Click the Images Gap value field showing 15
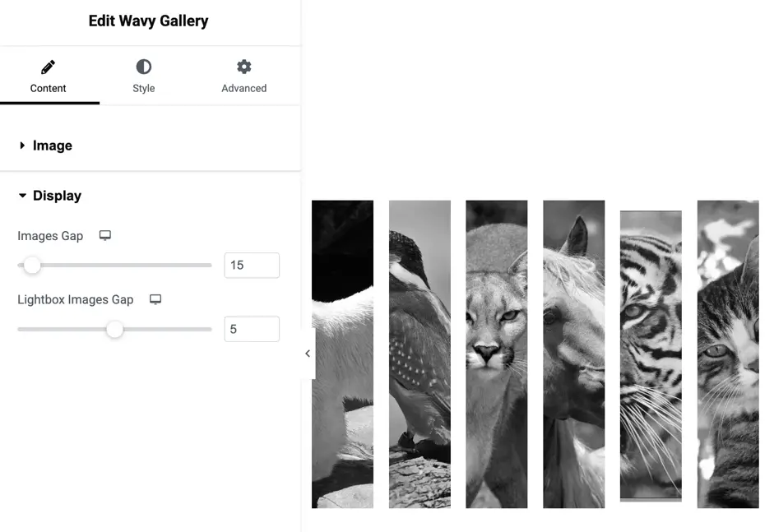The height and width of the screenshot is (532, 774). pyautogui.click(x=252, y=265)
